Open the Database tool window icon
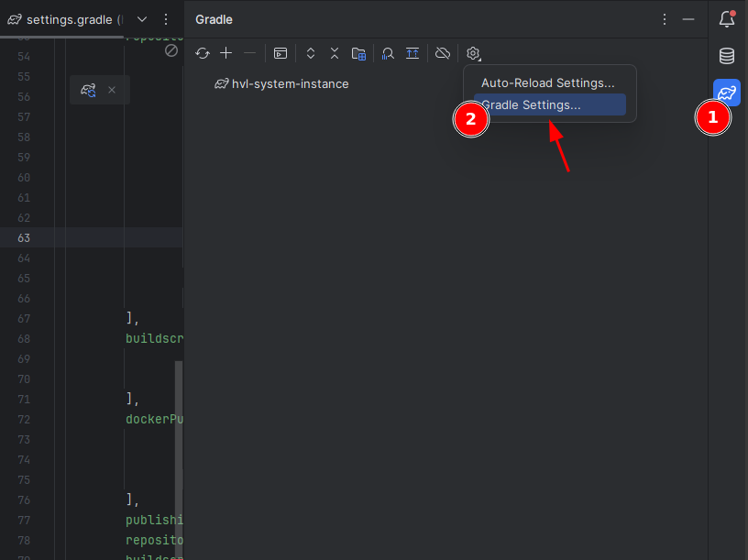 click(727, 56)
